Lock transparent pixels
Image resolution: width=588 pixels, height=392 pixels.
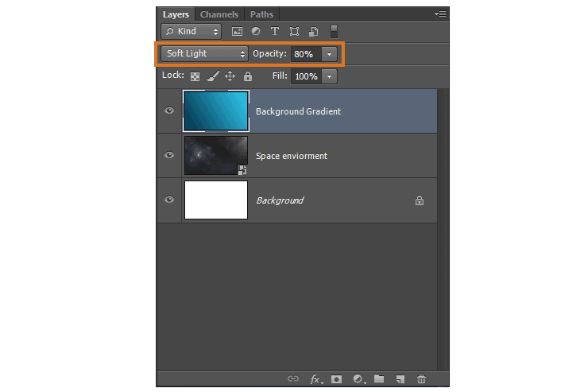195,76
